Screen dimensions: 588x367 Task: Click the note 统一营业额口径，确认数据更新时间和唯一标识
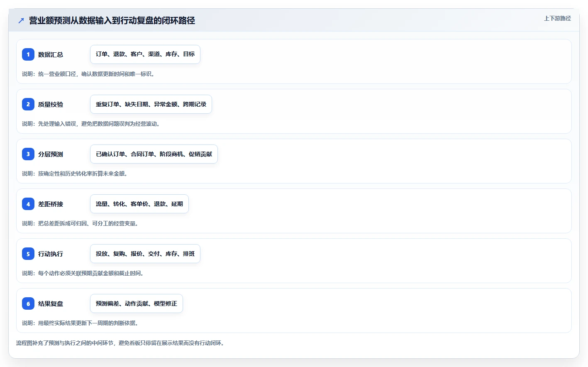[88, 74]
